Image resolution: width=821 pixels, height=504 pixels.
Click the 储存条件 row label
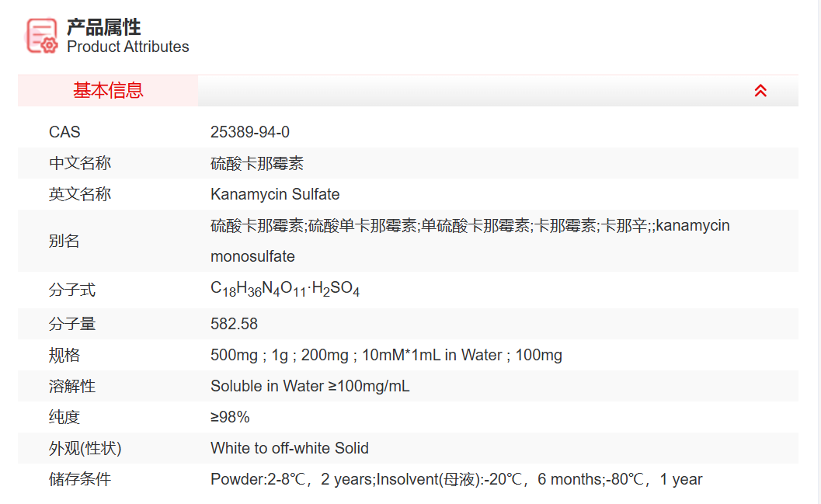[80, 479]
